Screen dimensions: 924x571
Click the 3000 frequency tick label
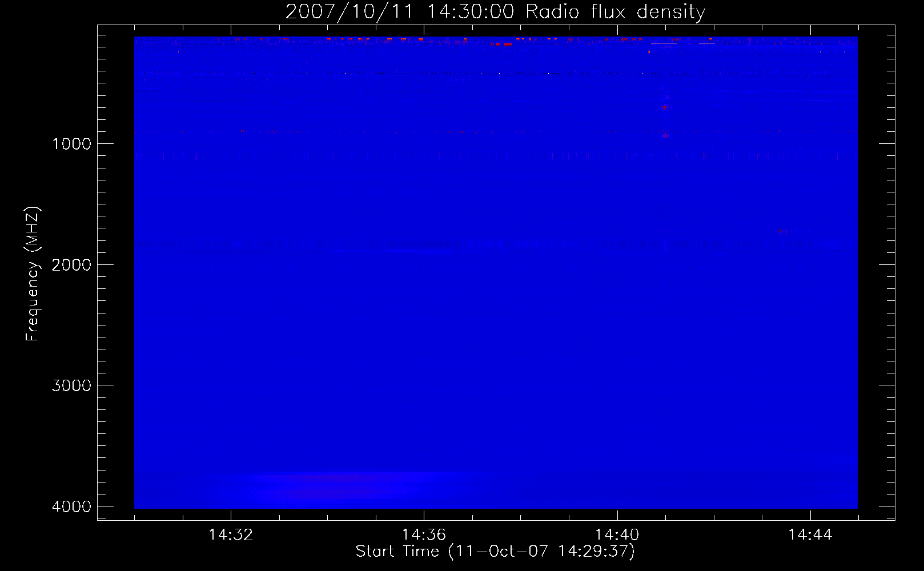[x=72, y=385]
